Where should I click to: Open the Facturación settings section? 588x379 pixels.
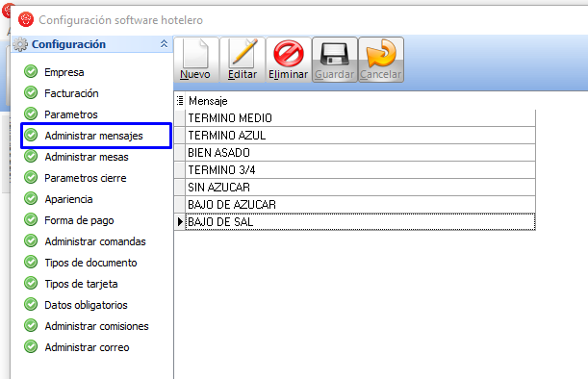click(71, 93)
